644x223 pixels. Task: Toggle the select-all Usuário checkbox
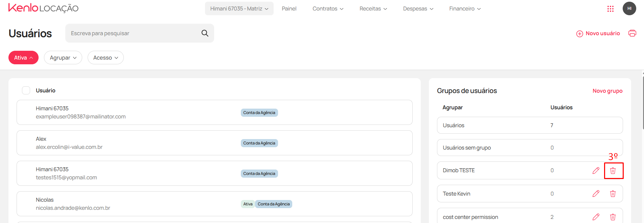26,90
